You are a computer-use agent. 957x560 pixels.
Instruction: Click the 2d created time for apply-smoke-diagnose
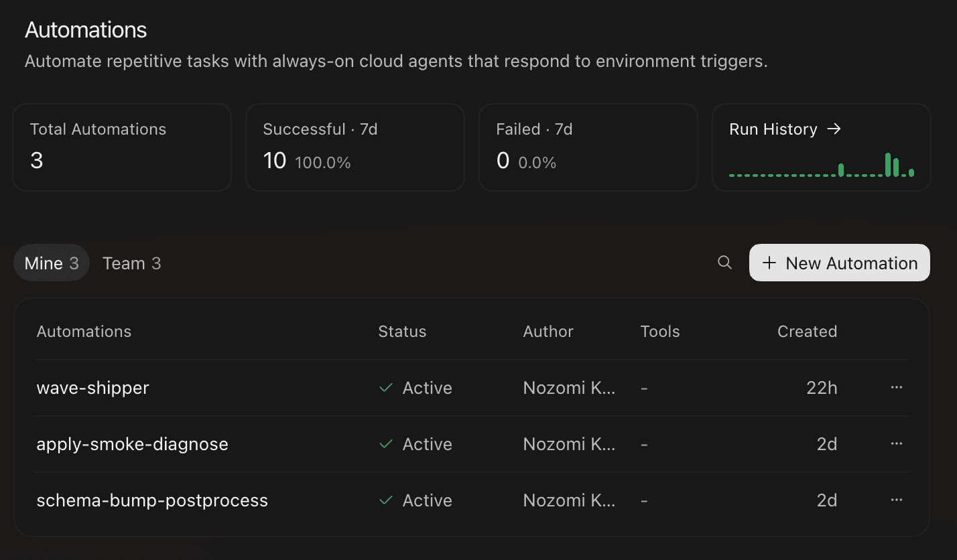[x=827, y=444]
